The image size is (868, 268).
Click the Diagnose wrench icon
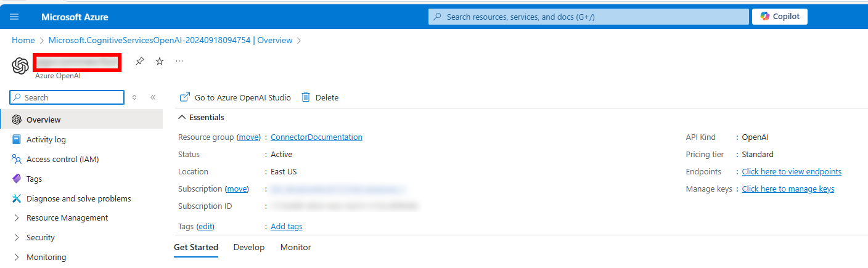[x=17, y=198]
